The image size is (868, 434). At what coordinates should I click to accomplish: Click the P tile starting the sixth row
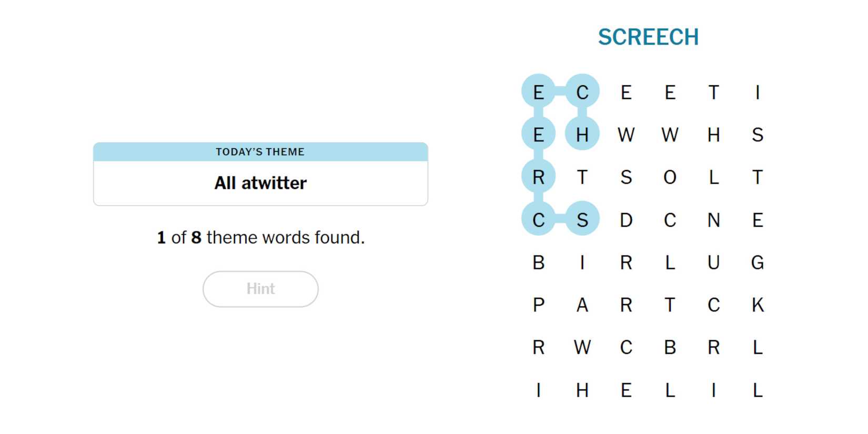coord(538,305)
